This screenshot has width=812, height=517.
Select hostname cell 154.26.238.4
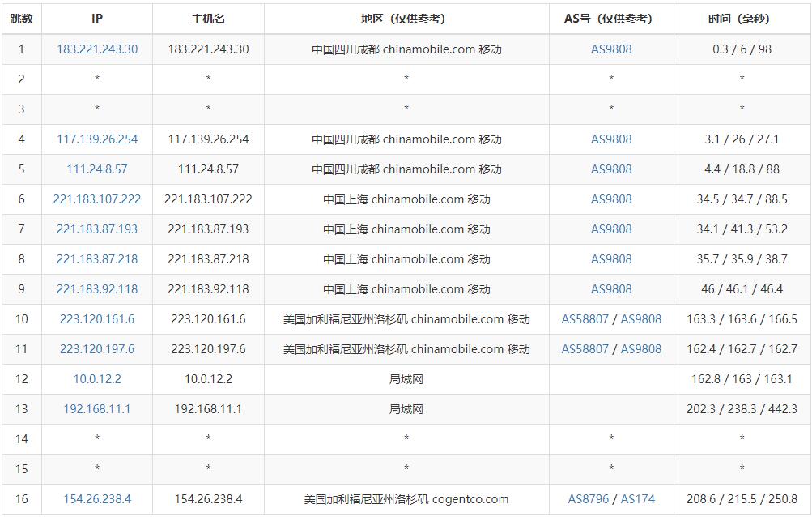[x=208, y=499]
